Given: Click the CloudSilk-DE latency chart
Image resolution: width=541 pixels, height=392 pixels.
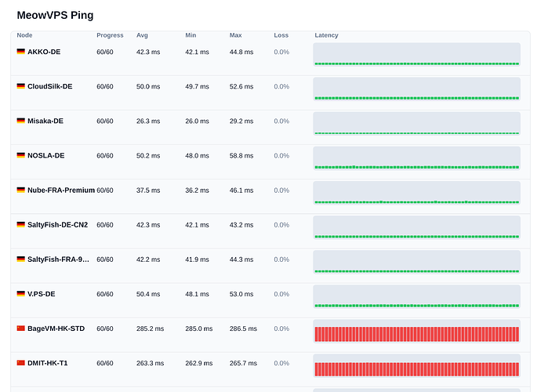Looking at the screenshot, I should click(x=417, y=89).
